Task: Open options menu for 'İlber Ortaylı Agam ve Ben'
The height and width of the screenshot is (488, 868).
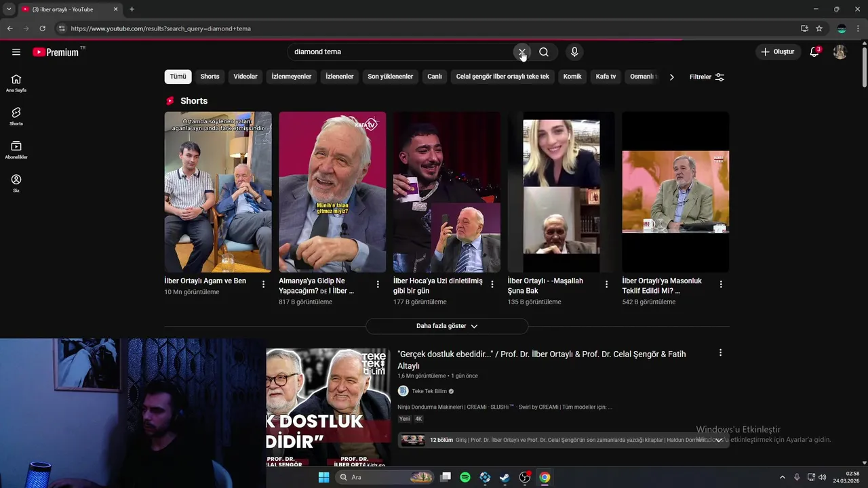Action: (263, 285)
